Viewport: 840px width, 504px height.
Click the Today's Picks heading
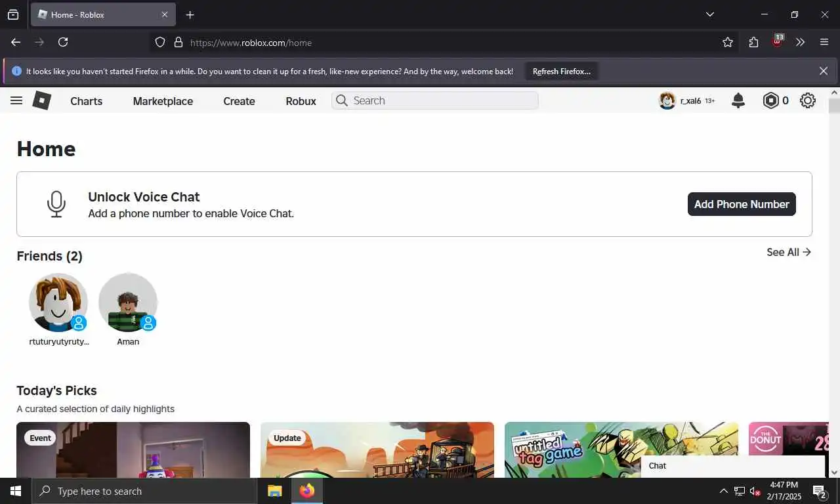[56, 390]
